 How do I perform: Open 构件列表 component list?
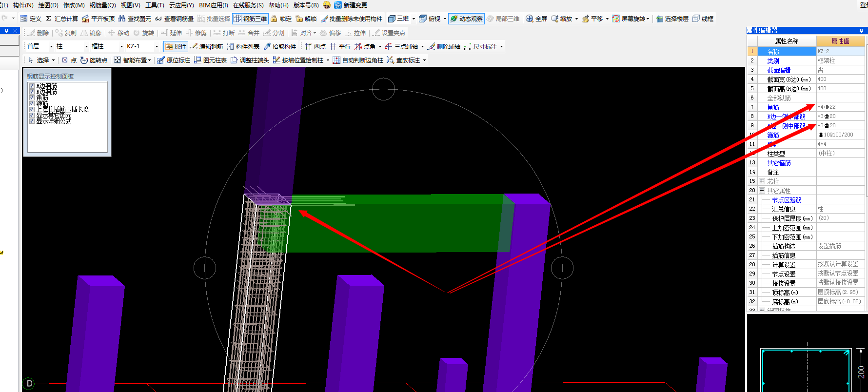click(x=243, y=46)
